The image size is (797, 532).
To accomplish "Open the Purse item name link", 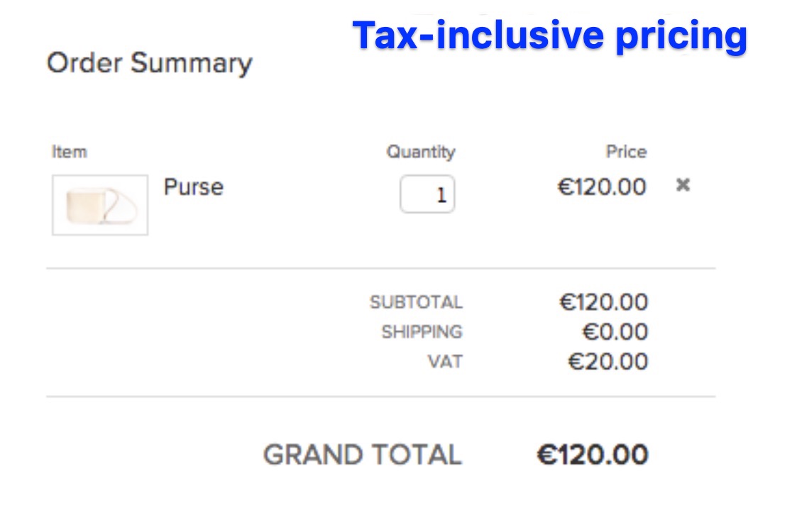I will pyautogui.click(x=193, y=187).
